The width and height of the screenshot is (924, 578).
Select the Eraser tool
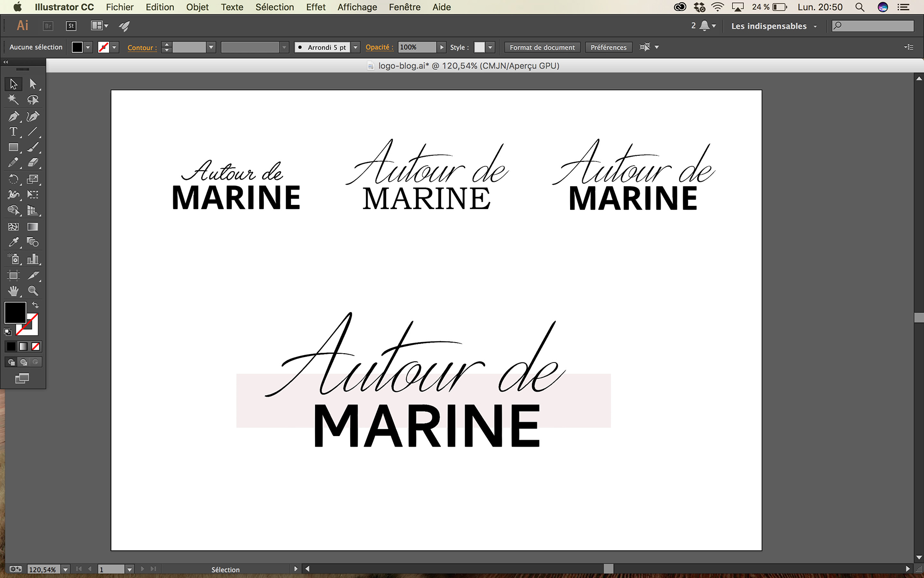tap(33, 163)
